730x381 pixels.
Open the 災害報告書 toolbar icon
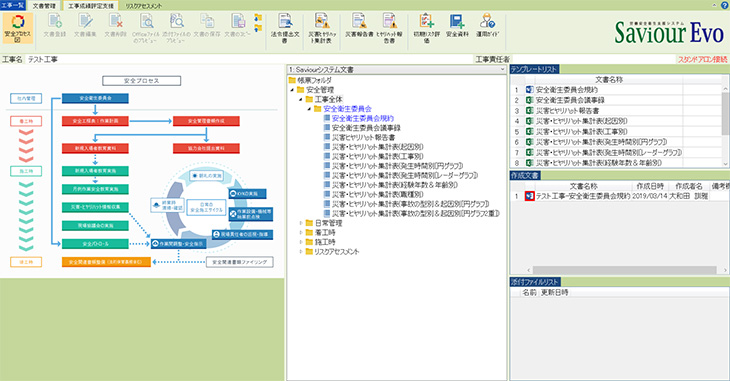click(x=359, y=26)
